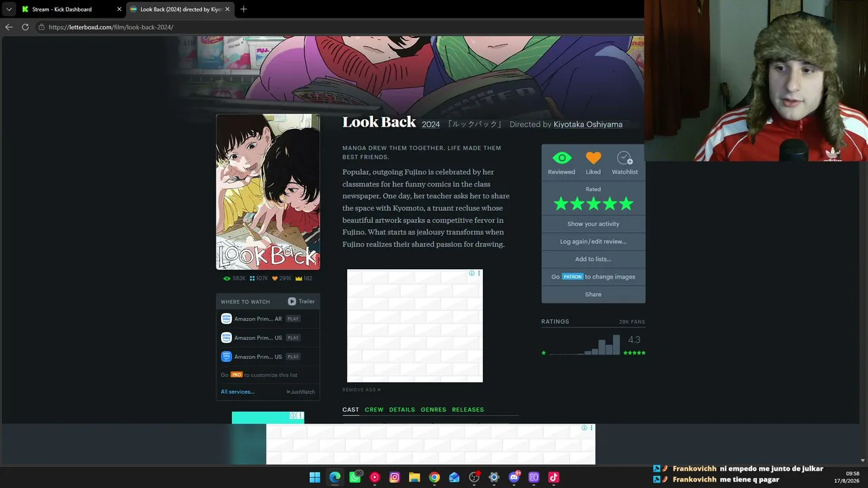This screenshot has width=868, height=488.
Task: Switch to the Releases tab
Action: tap(468, 409)
